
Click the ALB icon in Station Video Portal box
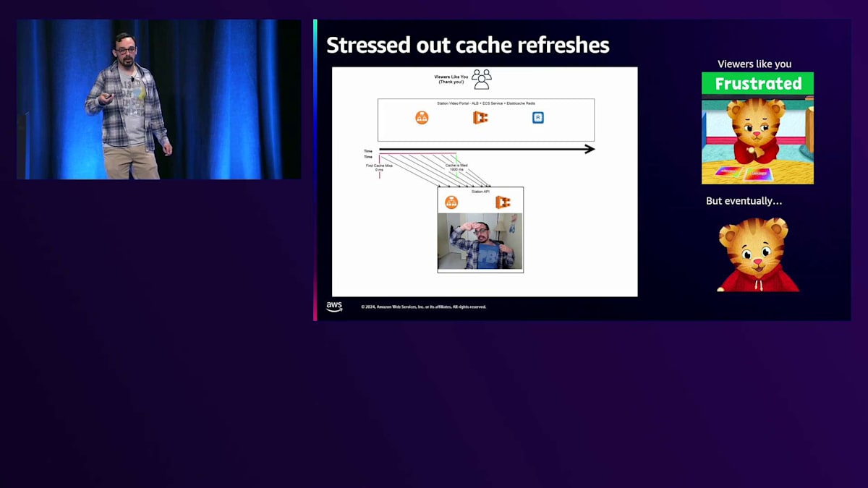pos(422,117)
